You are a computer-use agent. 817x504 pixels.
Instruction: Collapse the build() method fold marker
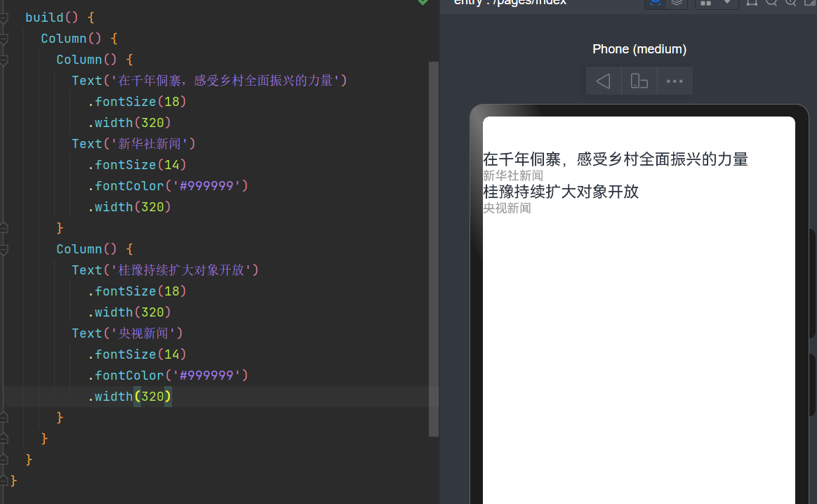(x=4, y=18)
